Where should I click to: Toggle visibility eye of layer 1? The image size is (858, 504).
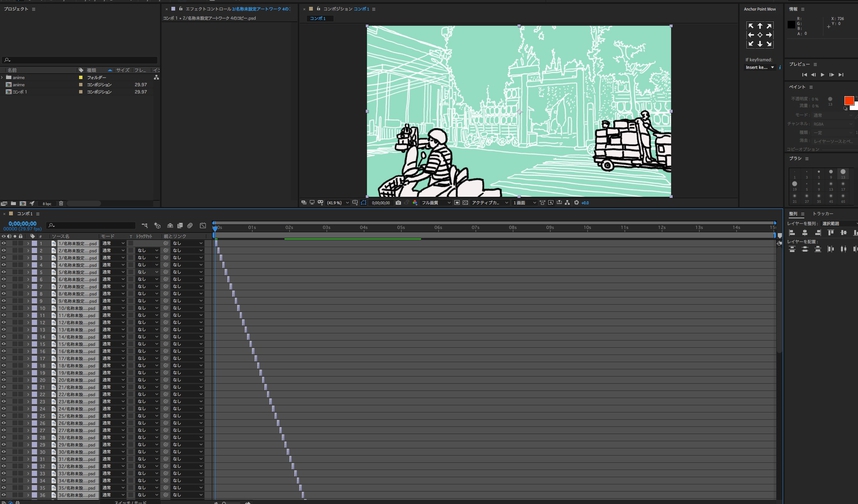(3, 243)
